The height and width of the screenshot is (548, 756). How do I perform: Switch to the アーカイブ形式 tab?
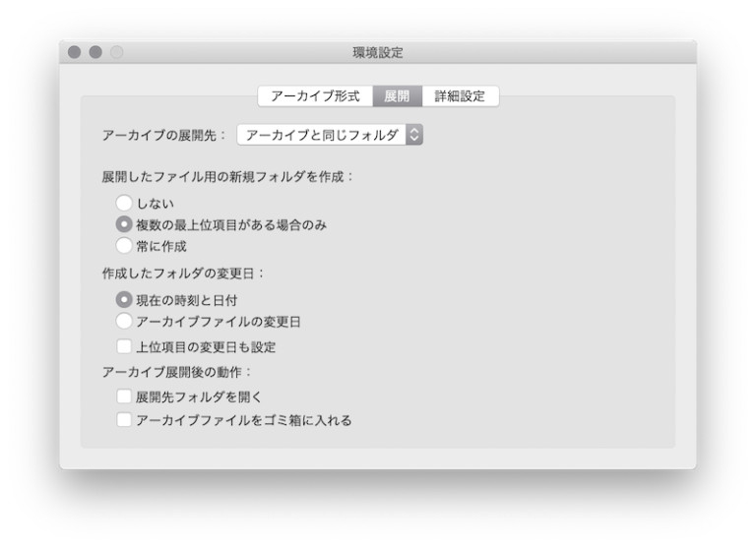click(315, 95)
